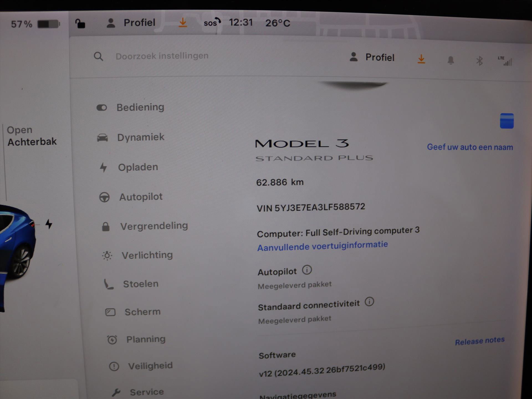Tap the Model 3 Standard Plus title

click(x=314, y=150)
